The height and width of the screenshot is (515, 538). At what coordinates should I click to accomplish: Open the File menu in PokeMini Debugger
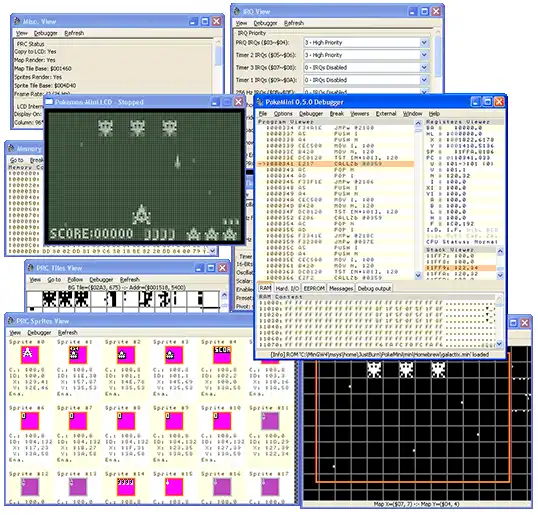coord(263,114)
